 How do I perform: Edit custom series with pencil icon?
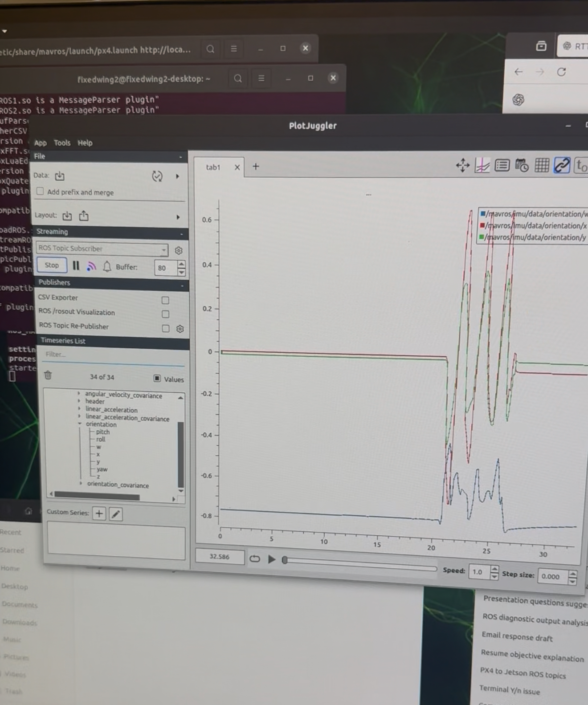[x=116, y=514]
